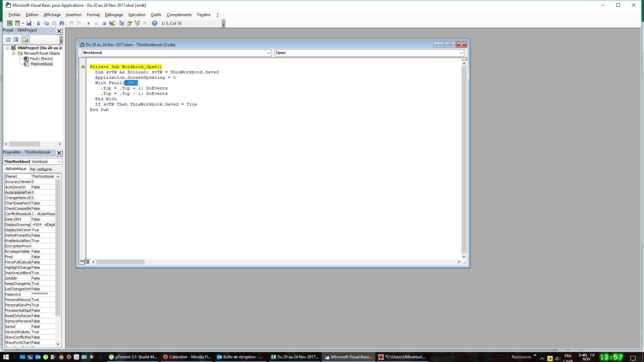Toggle Full module view button in code window
This screenshot has height=362, width=644.
click(88, 262)
